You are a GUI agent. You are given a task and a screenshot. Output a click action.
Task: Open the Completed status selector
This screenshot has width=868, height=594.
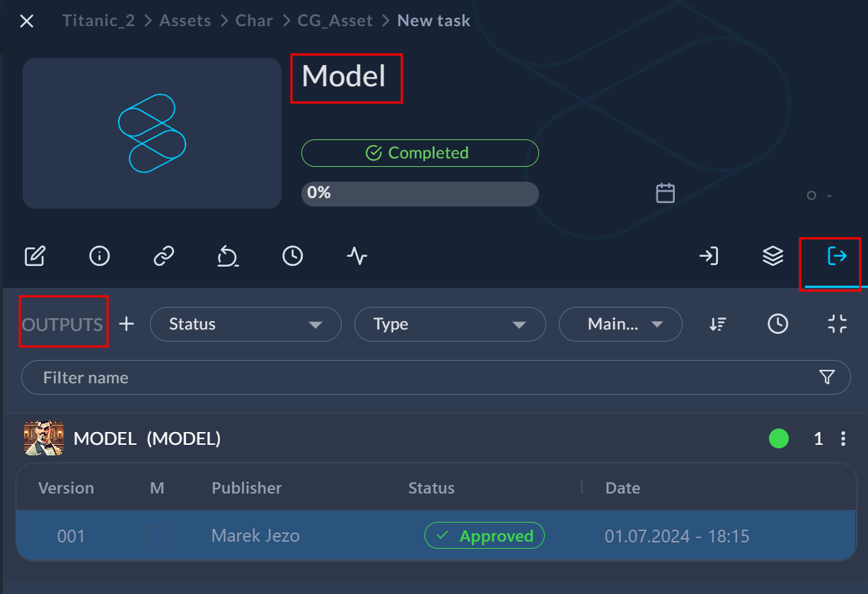click(420, 153)
